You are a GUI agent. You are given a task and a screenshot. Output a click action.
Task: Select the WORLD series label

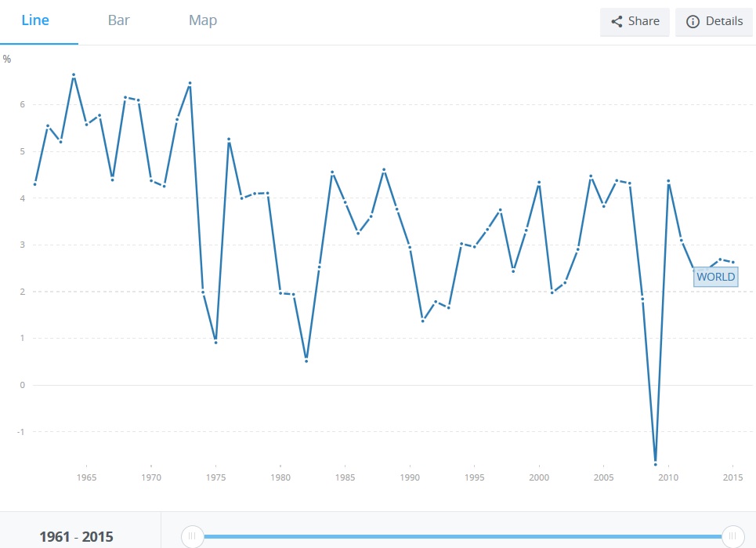(715, 277)
